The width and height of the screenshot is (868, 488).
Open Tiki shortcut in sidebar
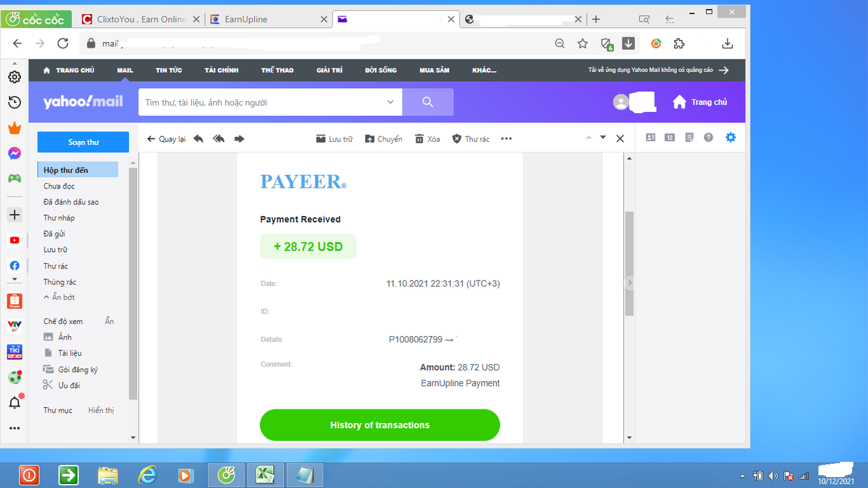tap(14, 352)
